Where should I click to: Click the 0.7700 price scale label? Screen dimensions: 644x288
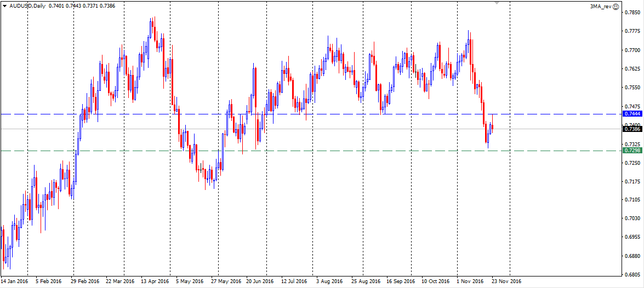[x=632, y=50]
